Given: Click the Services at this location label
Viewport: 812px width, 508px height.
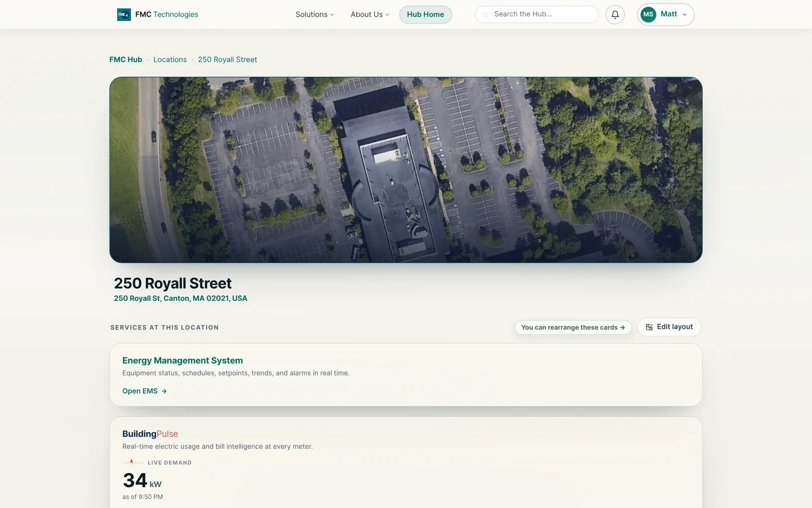Looking at the screenshot, I should [164, 328].
